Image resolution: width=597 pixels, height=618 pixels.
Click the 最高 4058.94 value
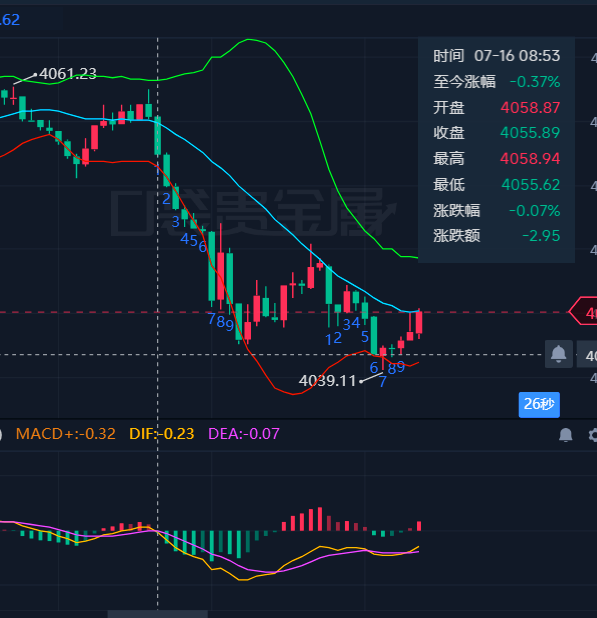click(x=530, y=159)
